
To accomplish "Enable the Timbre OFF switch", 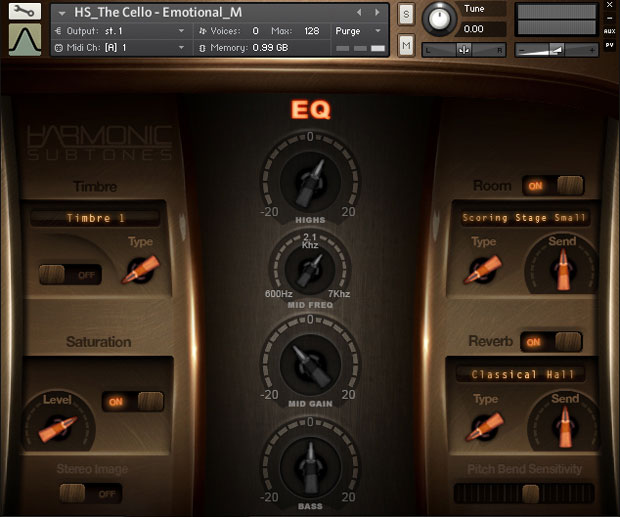I will [68, 274].
